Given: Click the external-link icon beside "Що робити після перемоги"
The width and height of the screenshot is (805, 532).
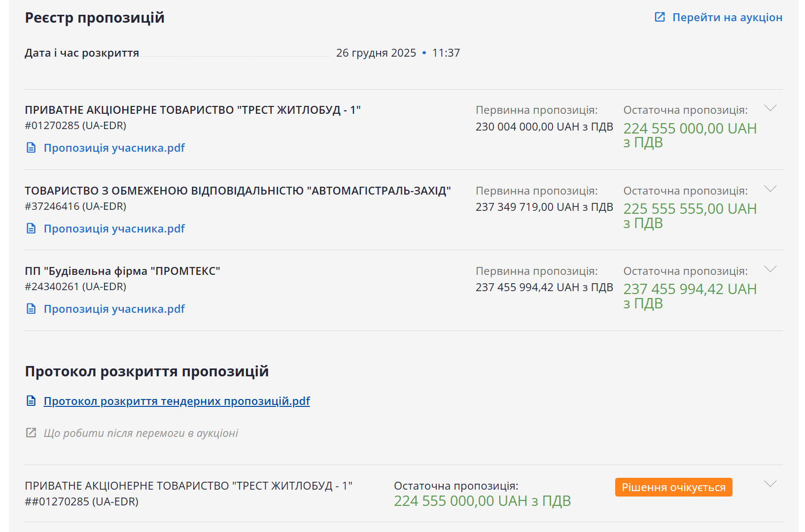Looking at the screenshot, I should pyautogui.click(x=31, y=433).
